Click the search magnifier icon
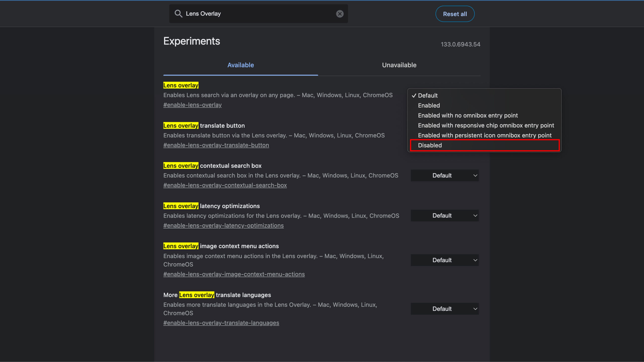The image size is (644, 362). [178, 14]
